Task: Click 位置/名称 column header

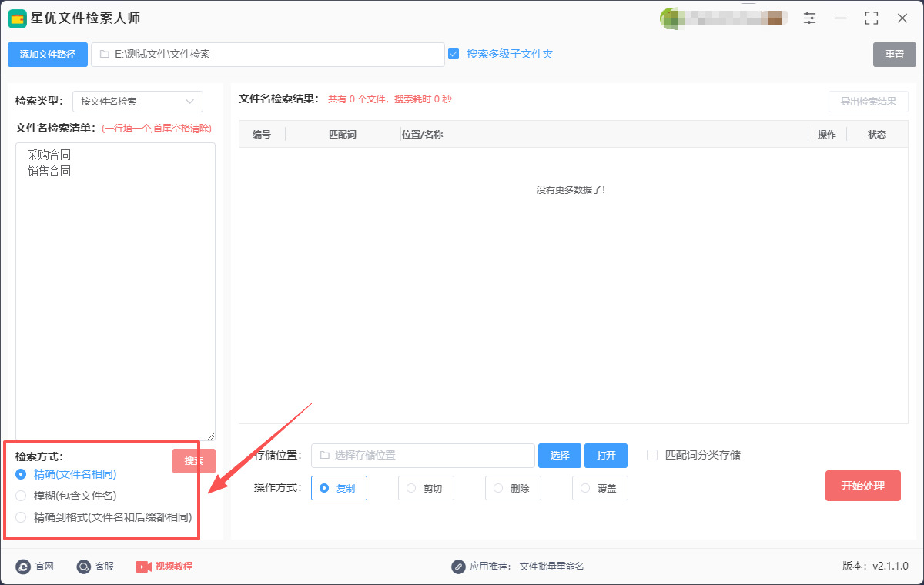Action: [x=423, y=134]
